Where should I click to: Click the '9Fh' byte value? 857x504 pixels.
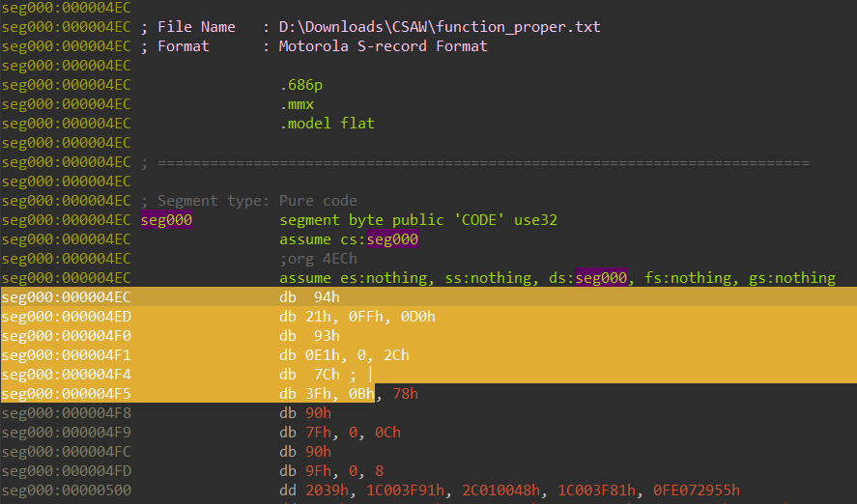[x=318, y=471]
